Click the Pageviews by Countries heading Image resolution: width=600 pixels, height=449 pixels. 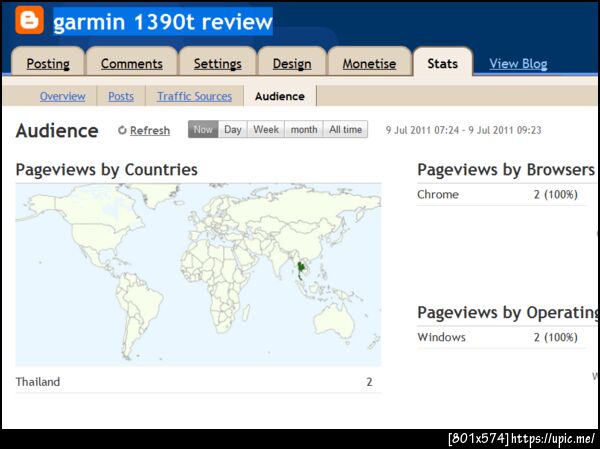pos(106,170)
